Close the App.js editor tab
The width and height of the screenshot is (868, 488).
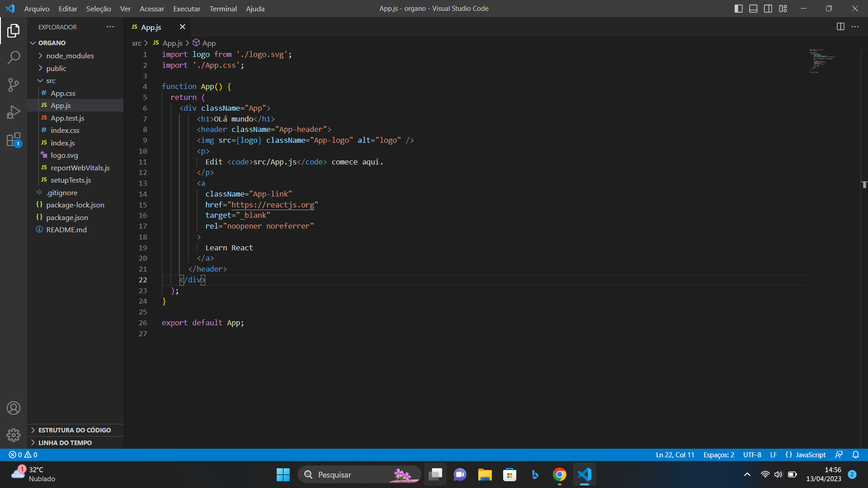(183, 27)
